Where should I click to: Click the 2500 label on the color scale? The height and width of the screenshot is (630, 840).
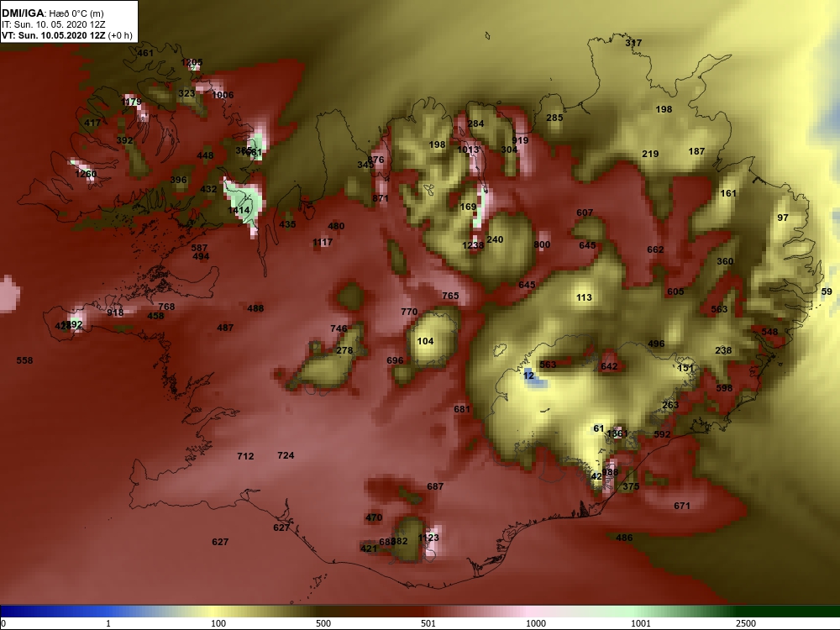pyautogui.click(x=745, y=623)
